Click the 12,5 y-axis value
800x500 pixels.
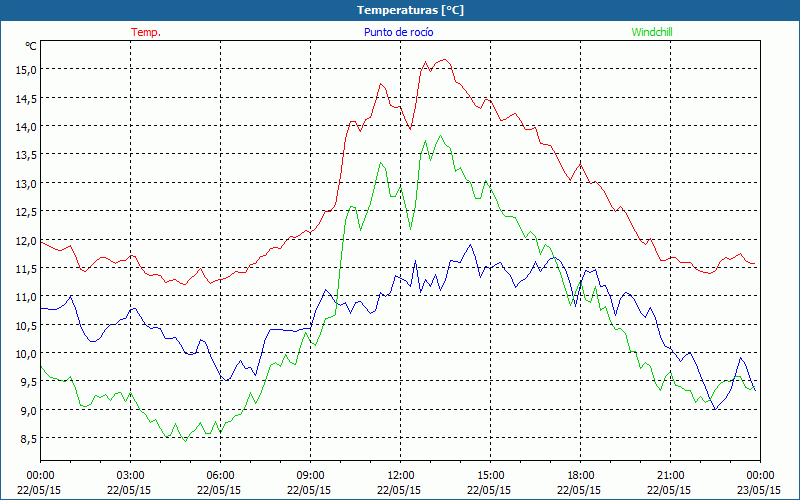tap(26, 212)
